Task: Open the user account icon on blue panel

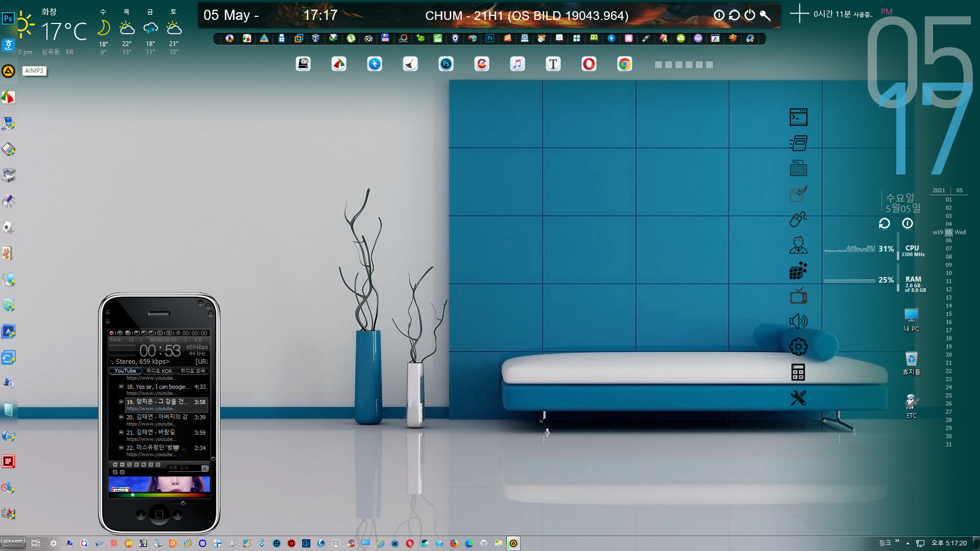Action: [798, 245]
